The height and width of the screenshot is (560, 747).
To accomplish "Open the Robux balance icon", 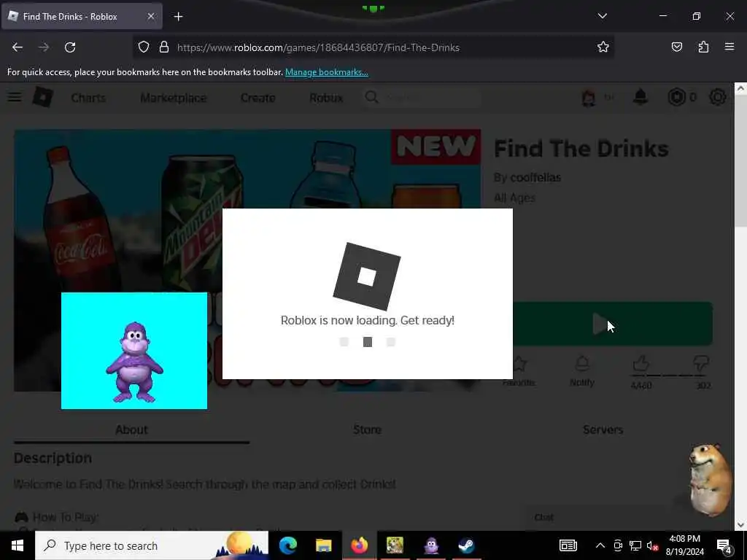I will coord(676,97).
